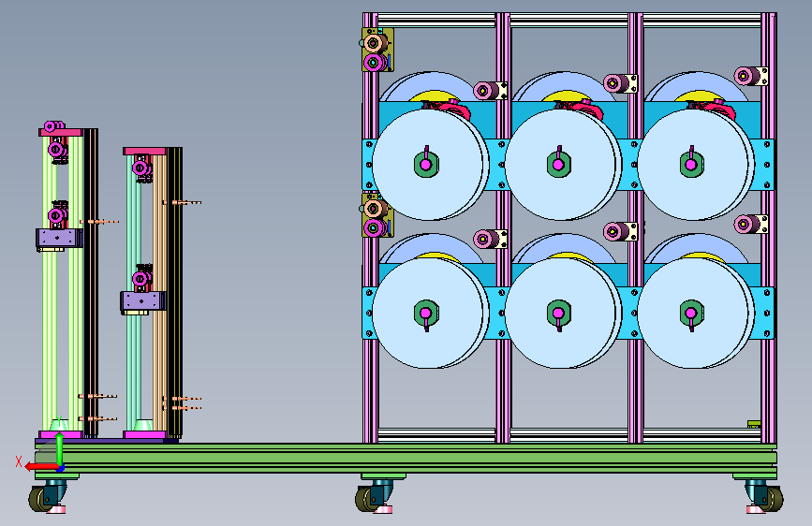The height and width of the screenshot is (526, 812).
Task: Select the upper roller assembly on the rack's left post
Action: click(376, 51)
